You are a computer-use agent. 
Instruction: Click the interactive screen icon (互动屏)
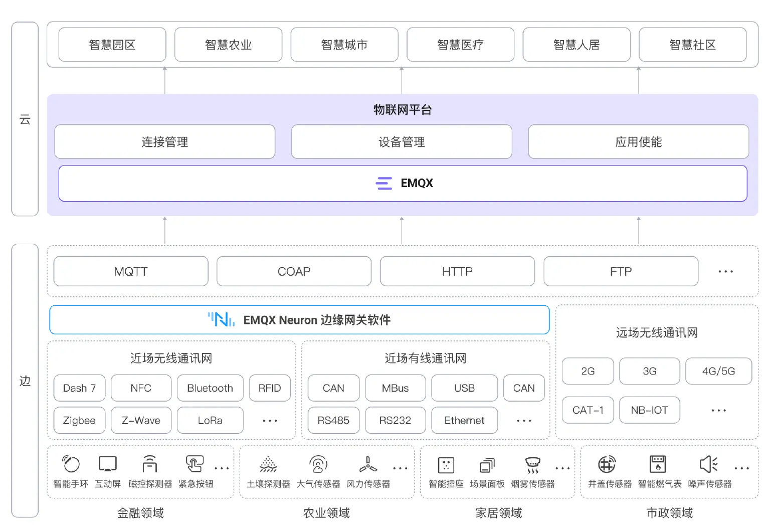click(108, 464)
